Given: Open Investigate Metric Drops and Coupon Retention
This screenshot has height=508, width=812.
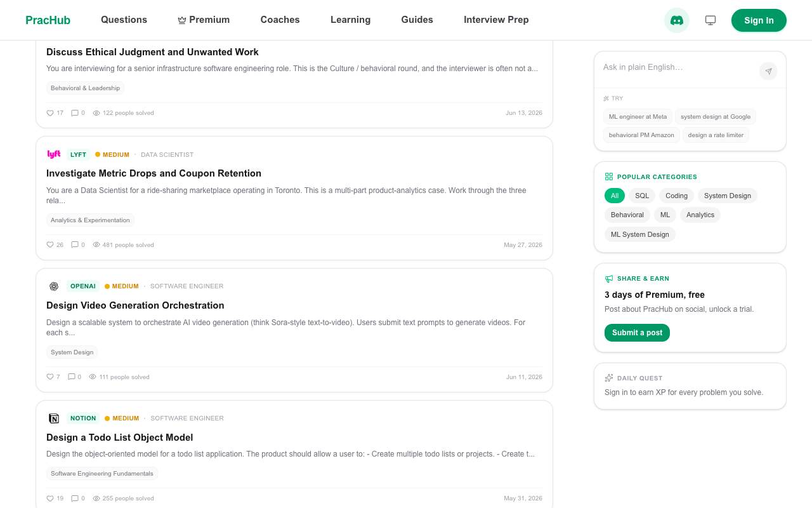Looking at the screenshot, I should click(x=154, y=173).
